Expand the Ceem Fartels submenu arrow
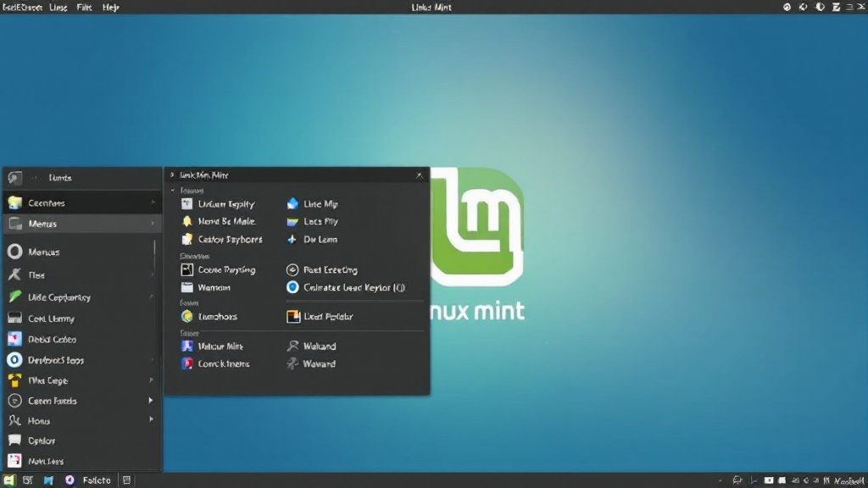Image resolution: width=868 pixels, height=488 pixels. click(151, 401)
